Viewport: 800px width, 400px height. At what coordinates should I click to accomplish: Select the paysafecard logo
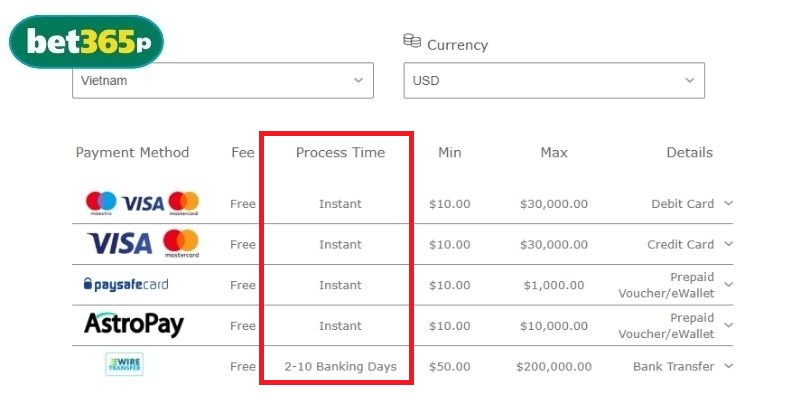click(x=126, y=285)
